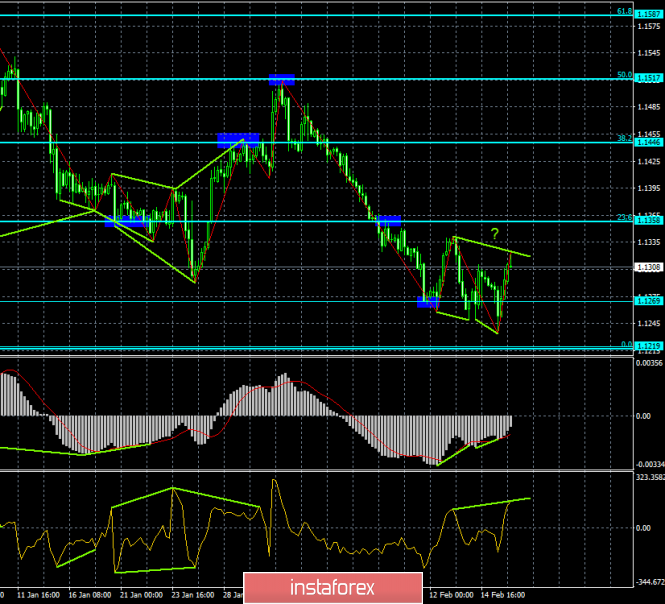The image size is (665, 604).
Task: Click the -0.00334 MACD scale value
Action: tap(648, 463)
